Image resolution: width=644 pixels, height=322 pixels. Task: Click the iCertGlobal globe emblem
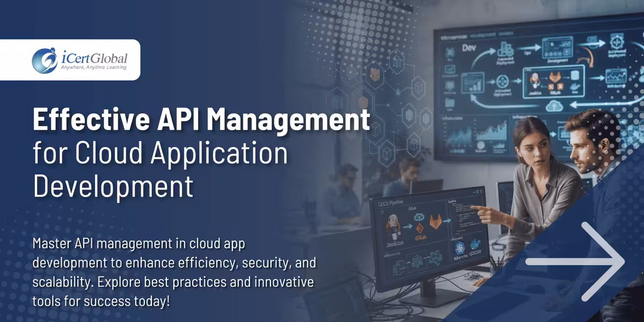[45, 60]
